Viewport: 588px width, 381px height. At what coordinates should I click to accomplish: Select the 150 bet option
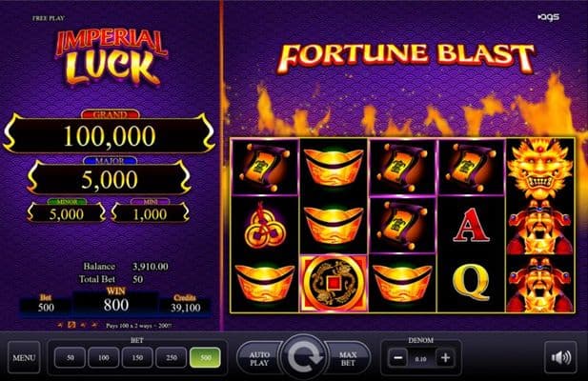pos(137,358)
